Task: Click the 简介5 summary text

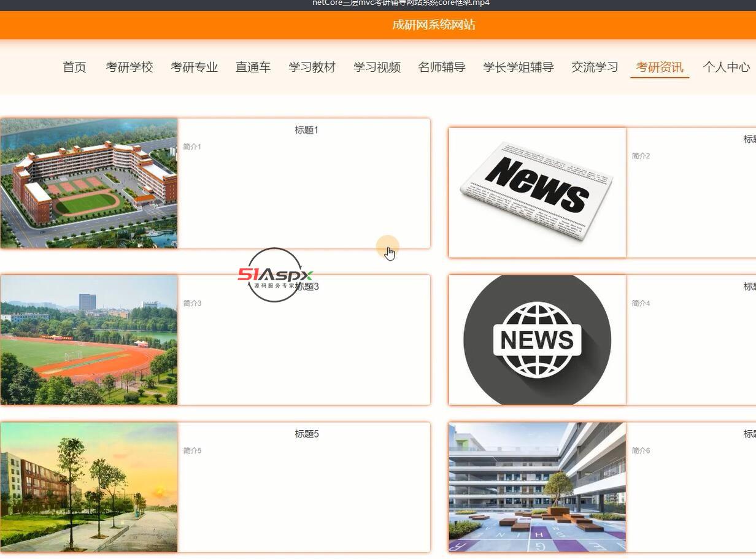Action: coord(192,450)
